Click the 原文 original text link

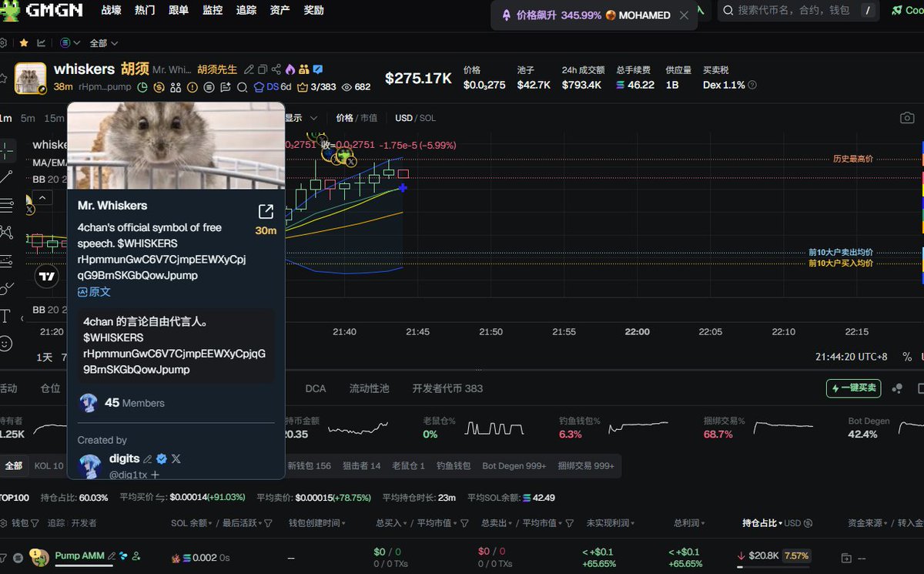click(x=94, y=292)
